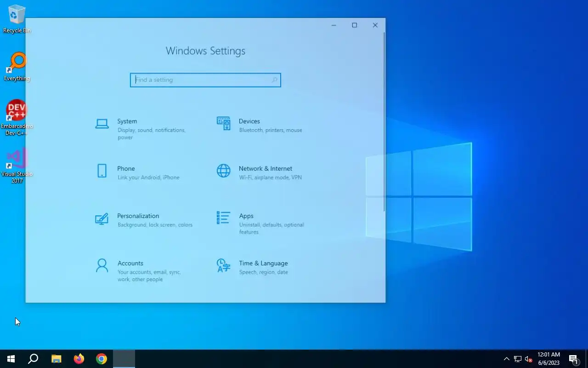
Task: Open the Accounts person icon
Action: click(x=102, y=265)
